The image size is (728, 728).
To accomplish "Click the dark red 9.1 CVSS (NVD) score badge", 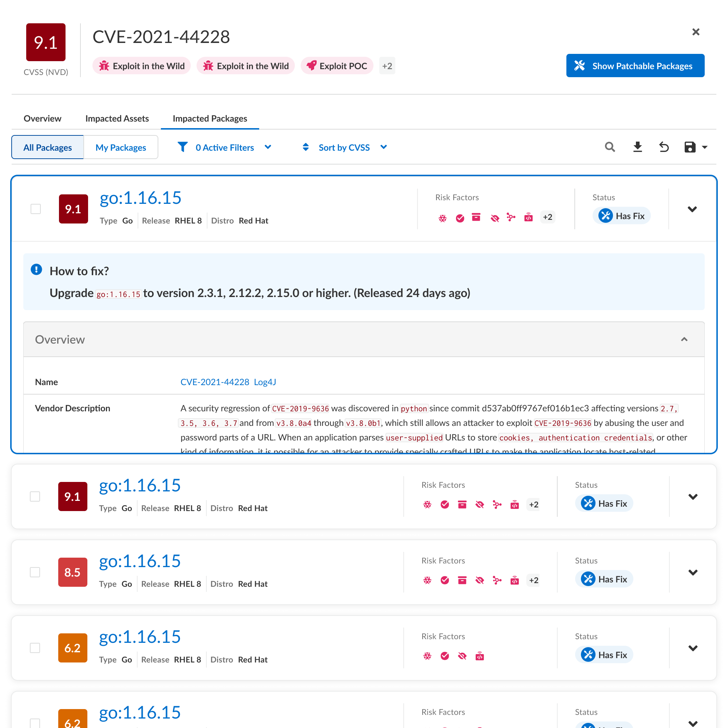I will point(45,42).
